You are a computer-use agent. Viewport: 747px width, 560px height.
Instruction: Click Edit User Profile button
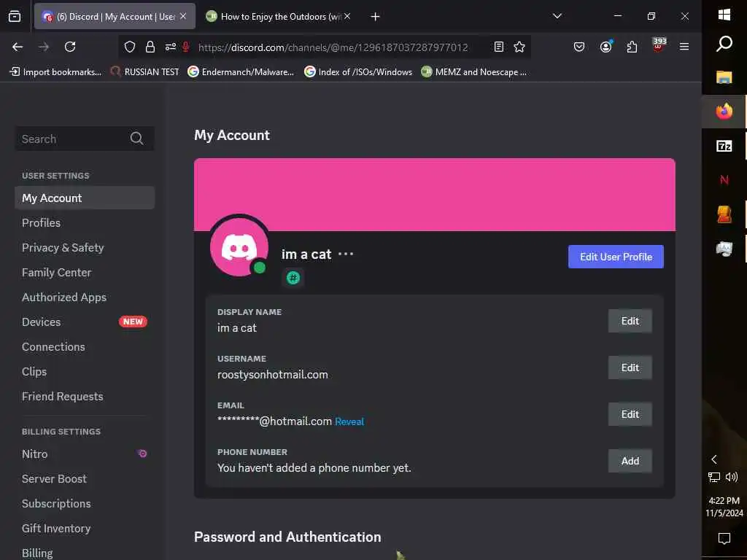click(x=616, y=257)
